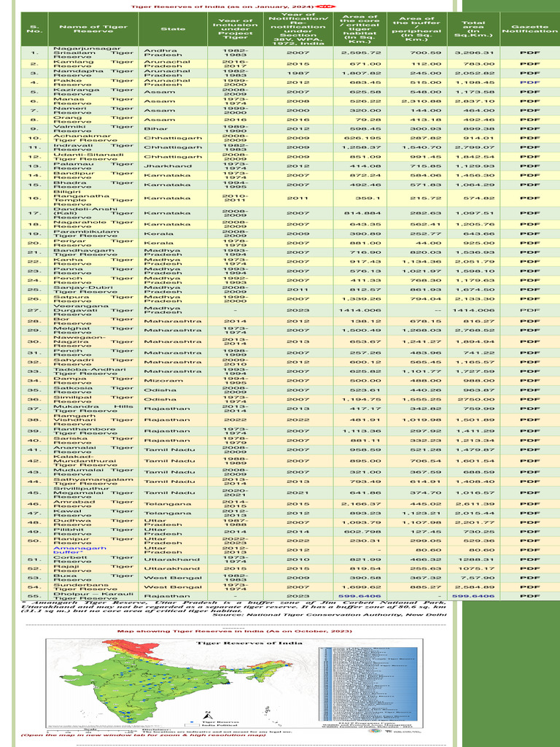Select Srivilliputhur Megamalai Tiger Reserve name cell
This screenshot has height=747, width=560.
(93, 492)
